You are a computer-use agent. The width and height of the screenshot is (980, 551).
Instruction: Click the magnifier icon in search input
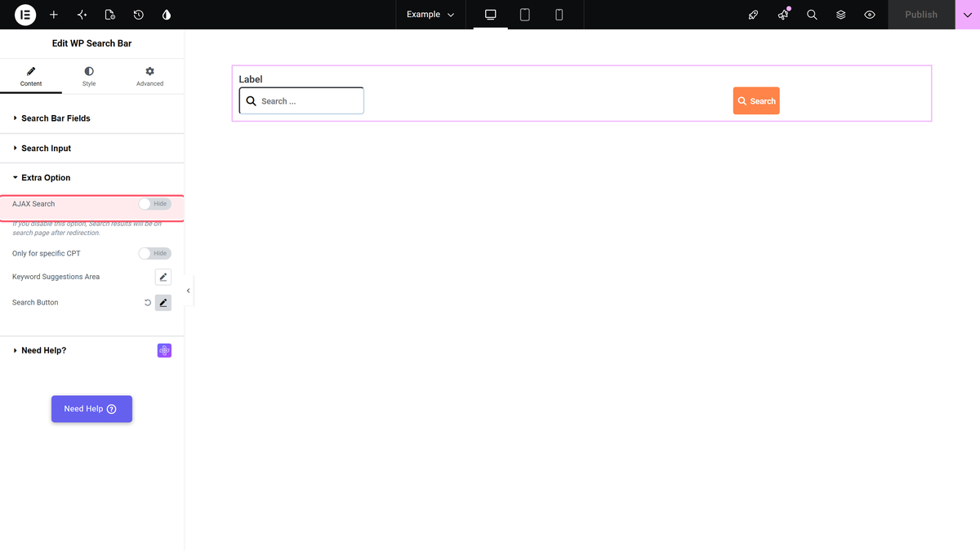click(x=252, y=101)
